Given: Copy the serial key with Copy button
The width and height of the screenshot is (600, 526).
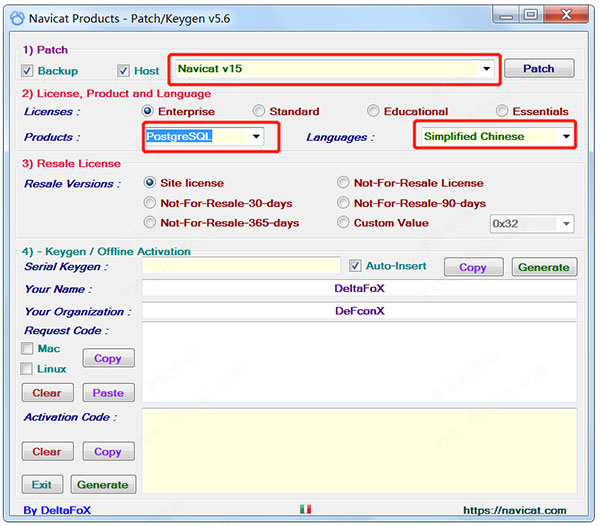Looking at the screenshot, I should [473, 267].
